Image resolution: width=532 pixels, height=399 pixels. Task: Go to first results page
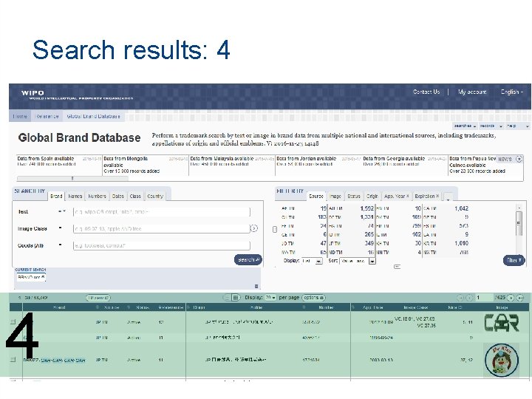click(x=460, y=298)
